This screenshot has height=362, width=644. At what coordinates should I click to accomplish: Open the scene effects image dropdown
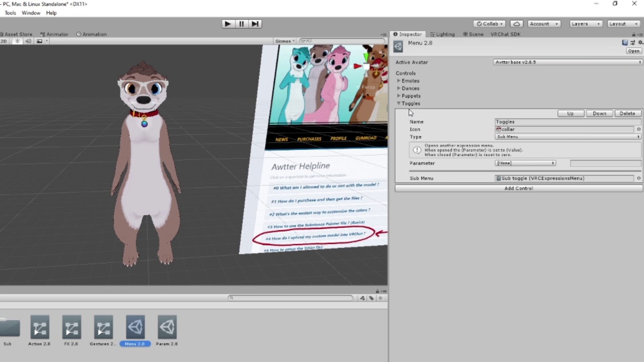pyautogui.click(x=42, y=41)
